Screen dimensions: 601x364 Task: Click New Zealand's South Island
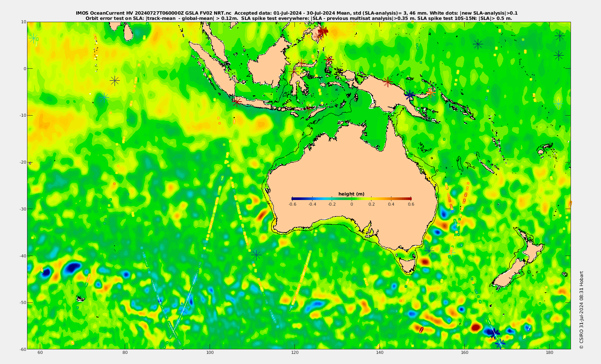(509, 275)
